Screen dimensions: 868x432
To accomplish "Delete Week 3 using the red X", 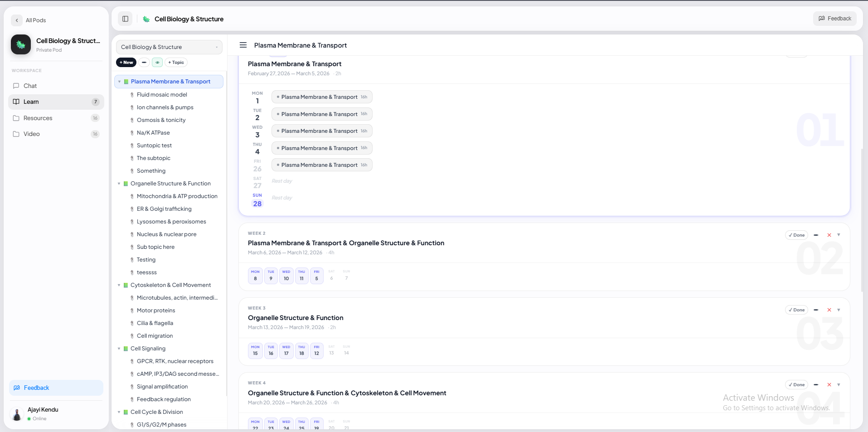I will (x=829, y=310).
